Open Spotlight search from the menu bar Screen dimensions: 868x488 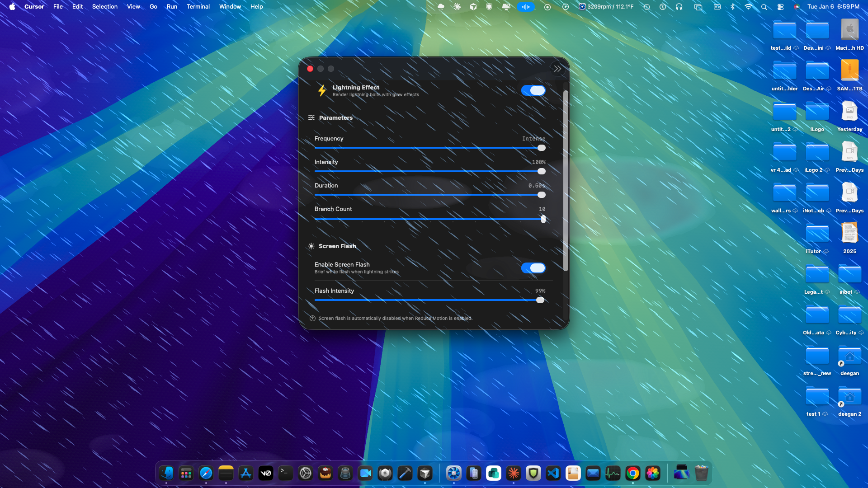[x=764, y=7]
